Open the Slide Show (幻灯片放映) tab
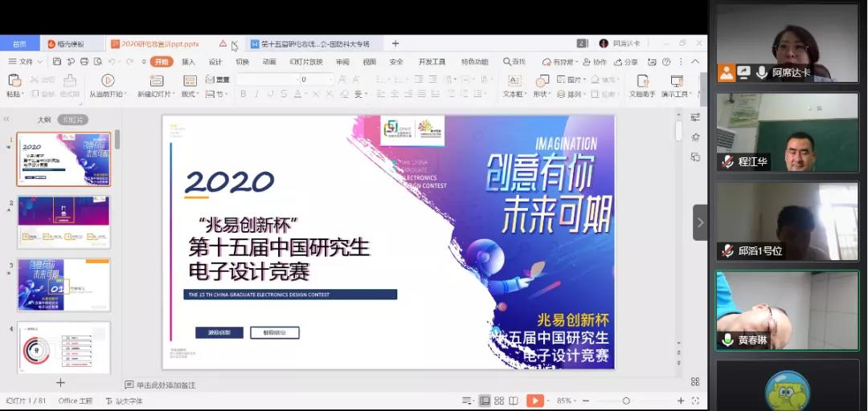 pos(305,61)
